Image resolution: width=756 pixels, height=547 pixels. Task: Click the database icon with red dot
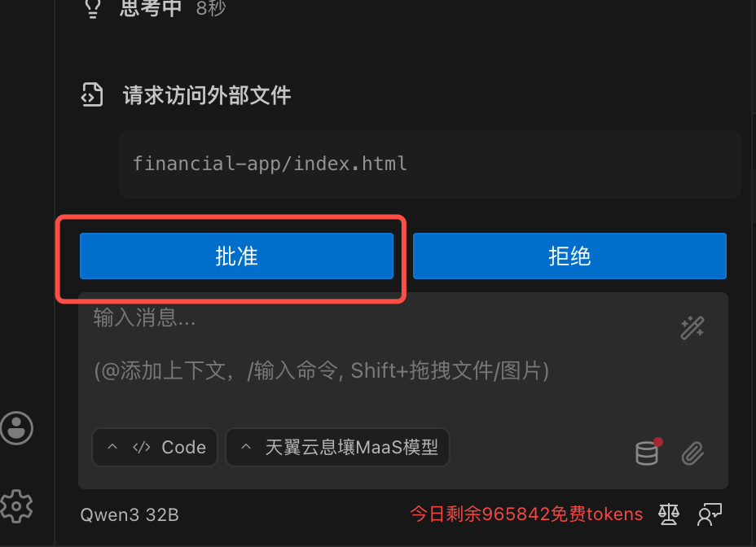point(648,452)
